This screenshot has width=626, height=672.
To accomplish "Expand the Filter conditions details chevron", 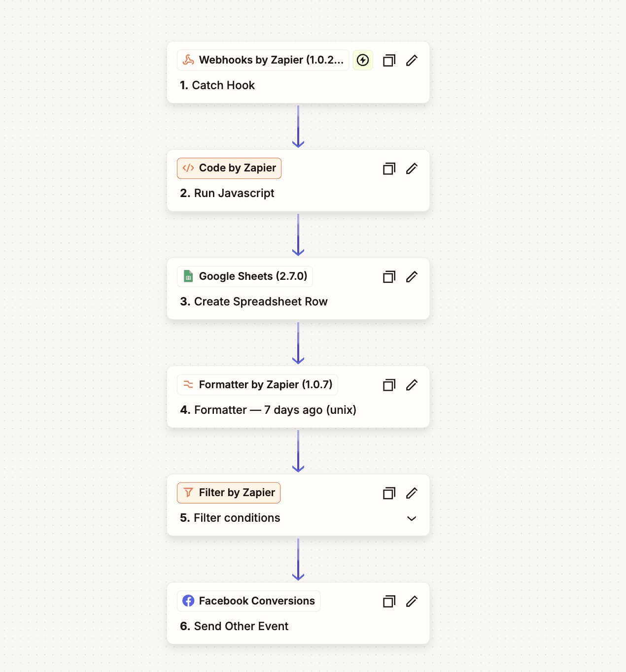I will tap(412, 518).
